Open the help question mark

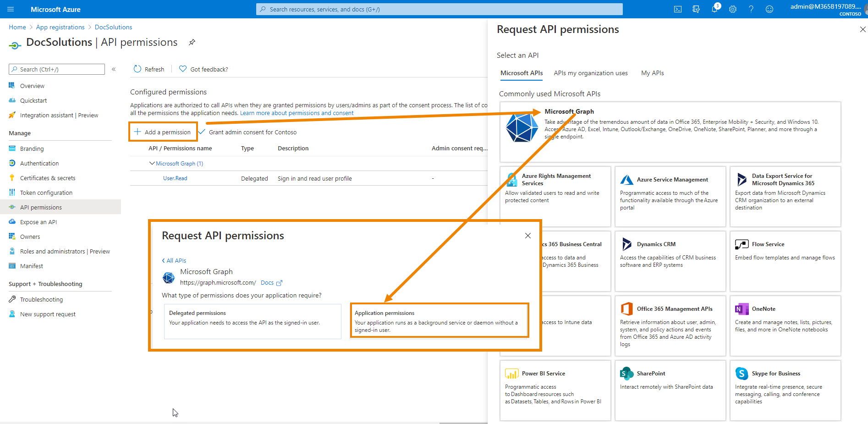(751, 9)
